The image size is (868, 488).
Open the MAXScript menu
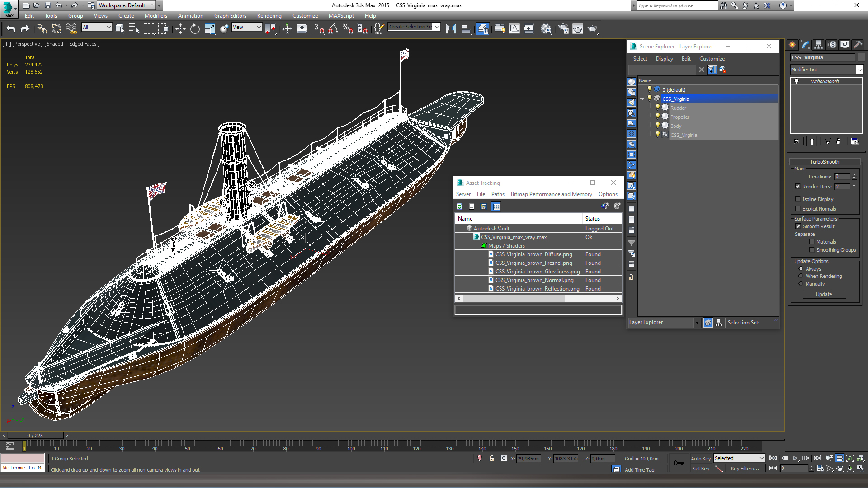pos(341,16)
